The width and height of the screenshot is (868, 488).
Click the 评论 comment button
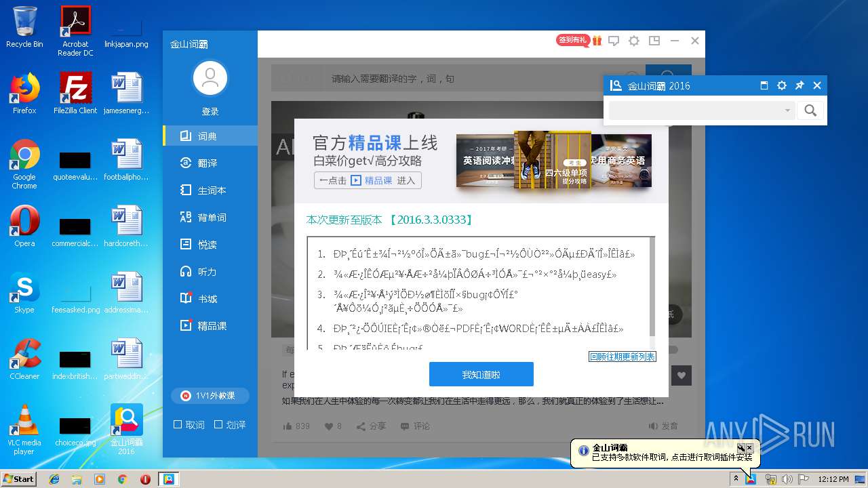point(416,426)
